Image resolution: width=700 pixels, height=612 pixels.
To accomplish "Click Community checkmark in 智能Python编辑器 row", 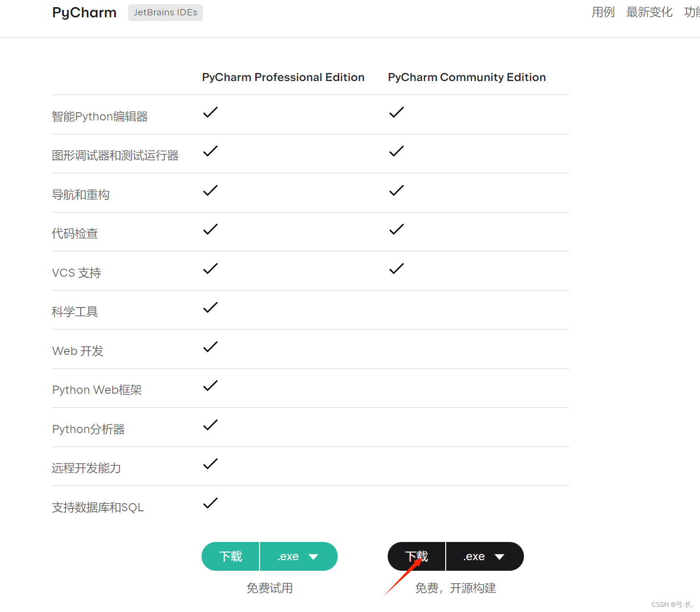I will click(x=396, y=112).
